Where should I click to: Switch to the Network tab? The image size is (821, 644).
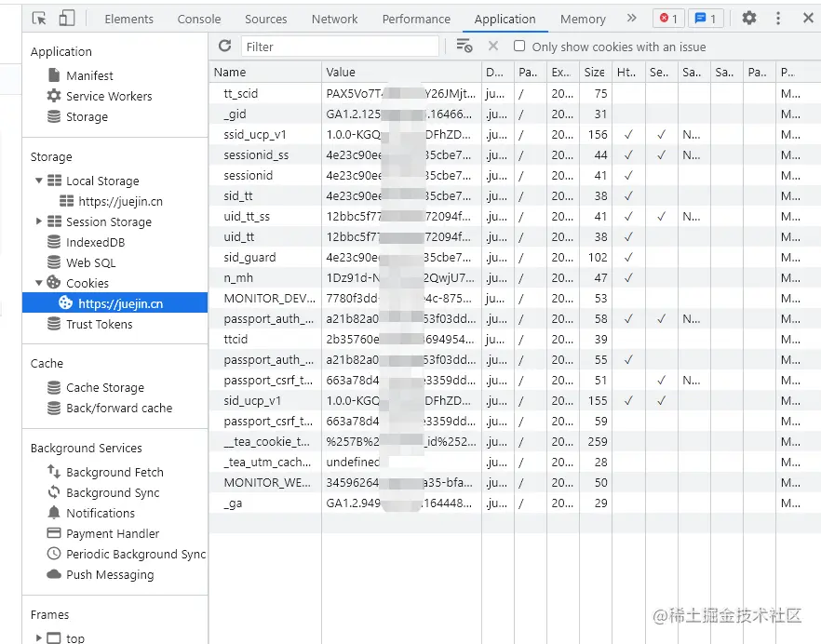pos(334,20)
